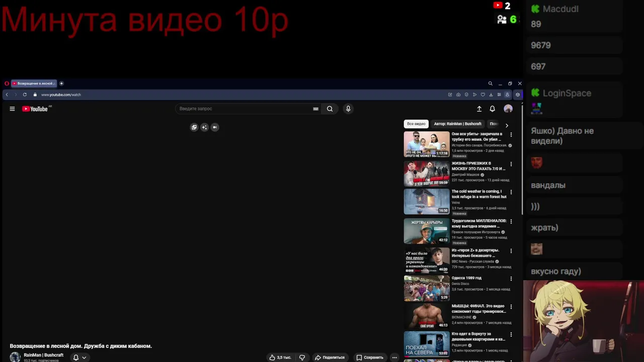Open the YouTube create/upload icon
The image size is (644, 362).
pos(479,109)
